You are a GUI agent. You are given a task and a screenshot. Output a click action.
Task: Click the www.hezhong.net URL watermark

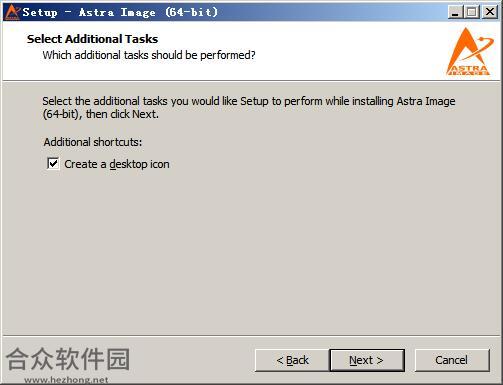pos(66,380)
